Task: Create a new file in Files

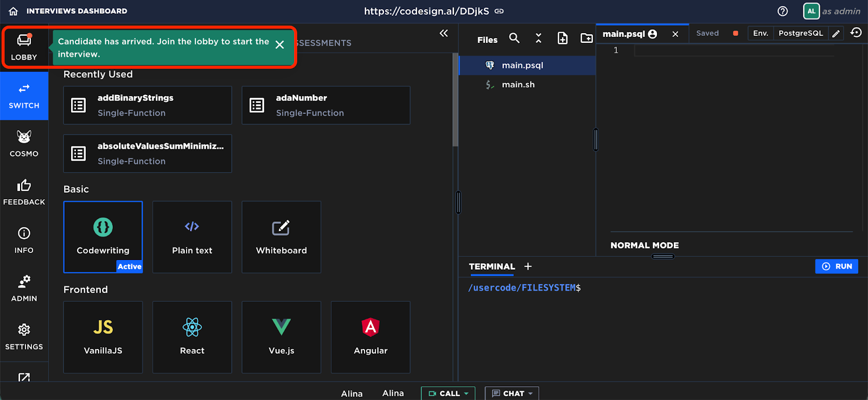Action: click(563, 38)
